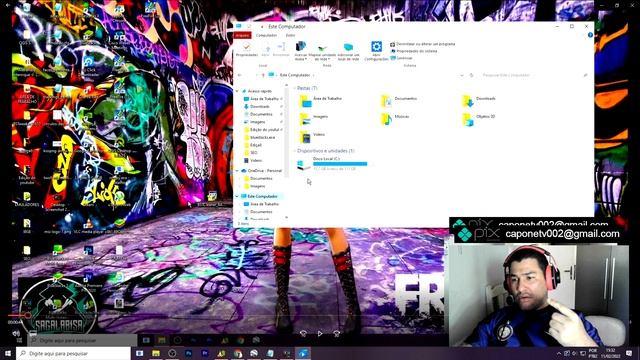The width and height of the screenshot is (640, 360).
Task: Open the Área de Trabalho folder tile
Action: 321,100
